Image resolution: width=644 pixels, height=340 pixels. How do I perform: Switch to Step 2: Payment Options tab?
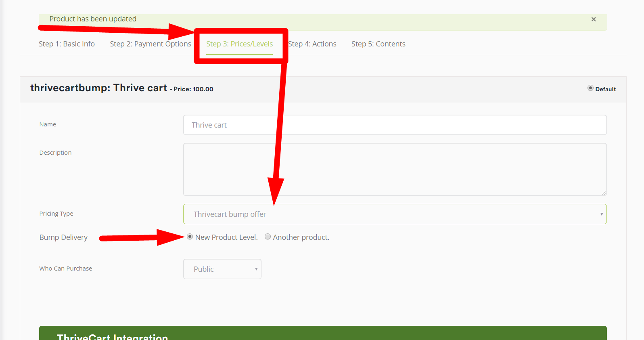[x=151, y=44]
